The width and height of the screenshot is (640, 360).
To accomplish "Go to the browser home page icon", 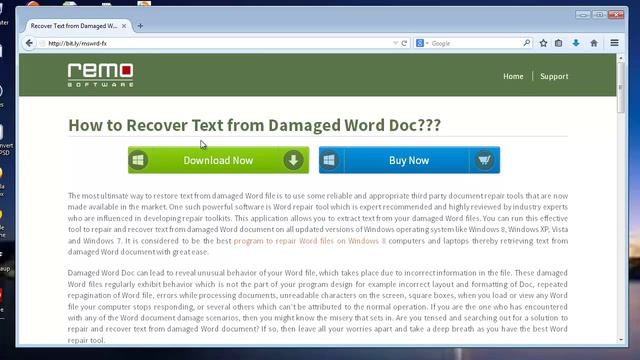I will click(594, 43).
